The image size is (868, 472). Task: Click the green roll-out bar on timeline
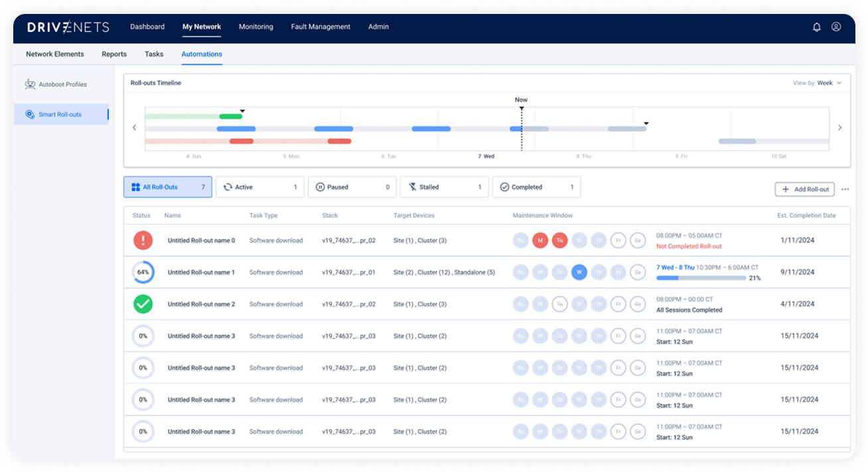pyautogui.click(x=230, y=116)
